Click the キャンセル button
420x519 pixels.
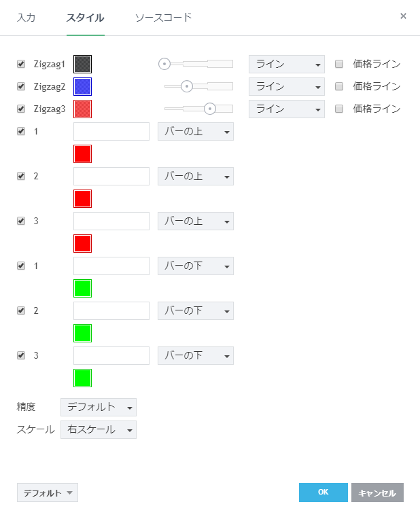coord(377,493)
